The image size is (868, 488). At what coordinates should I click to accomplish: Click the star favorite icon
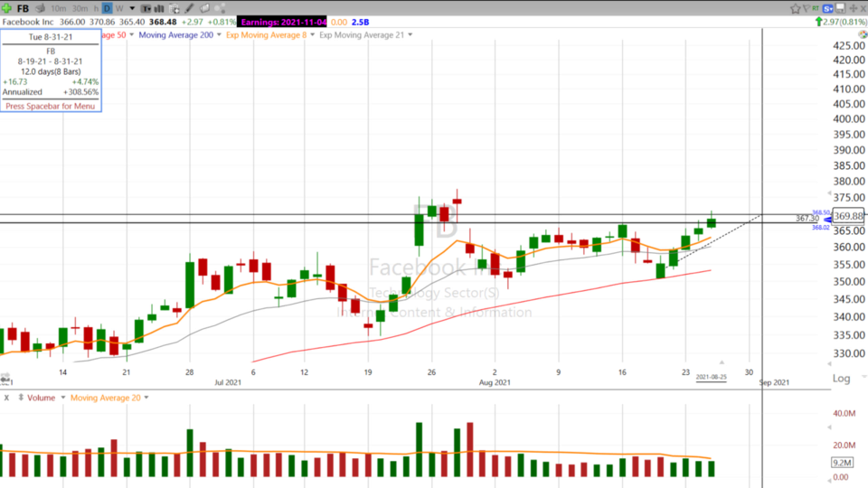click(796, 8)
